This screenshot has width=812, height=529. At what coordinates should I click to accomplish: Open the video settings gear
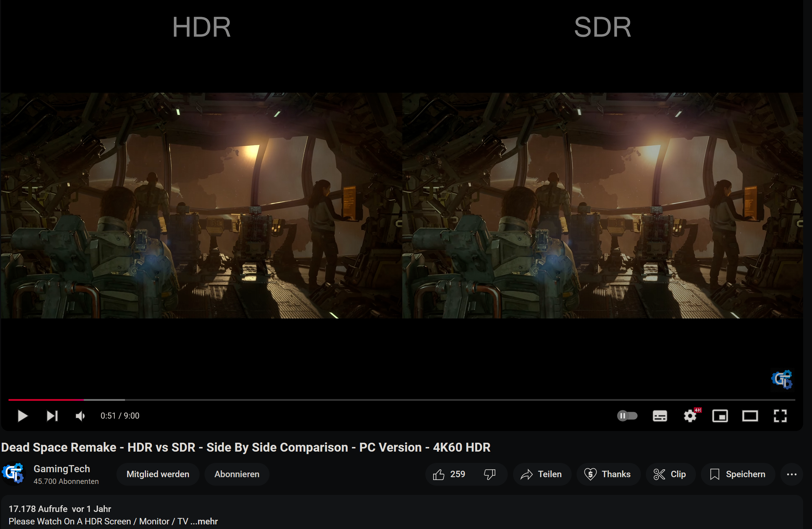coord(690,416)
